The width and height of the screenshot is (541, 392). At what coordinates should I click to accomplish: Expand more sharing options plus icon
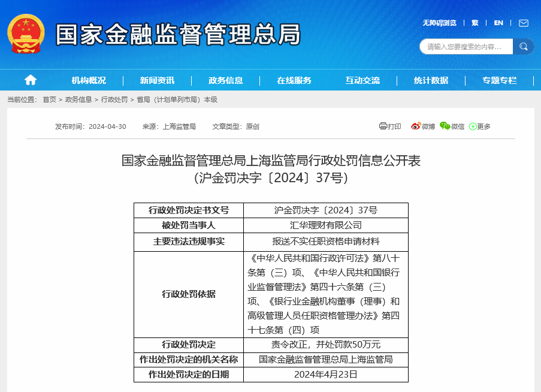click(473, 126)
